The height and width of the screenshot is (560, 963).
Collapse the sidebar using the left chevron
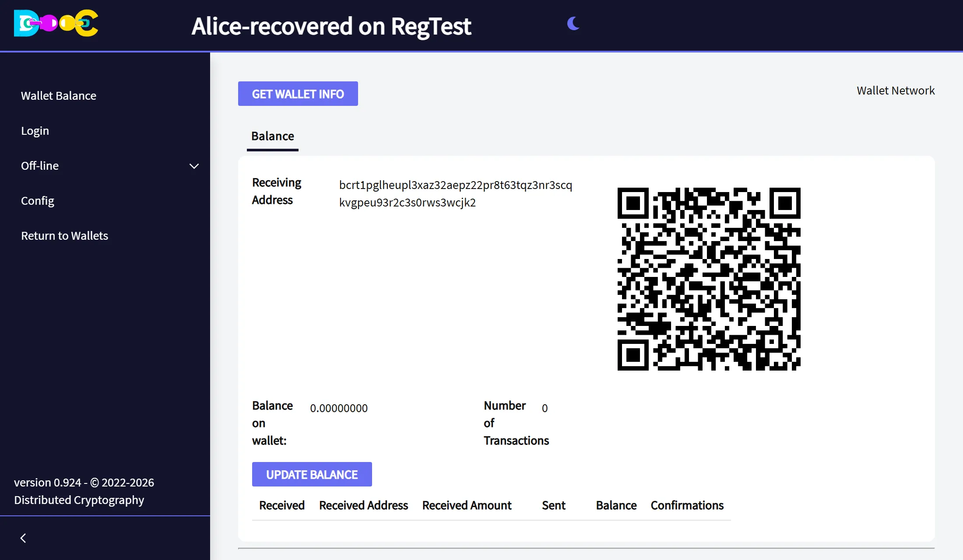pos(23,538)
